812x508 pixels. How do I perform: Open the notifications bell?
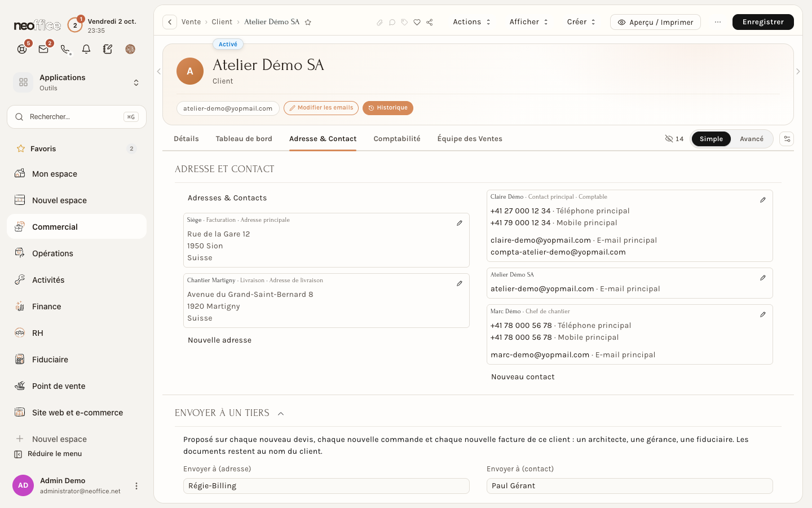pos(86,49)
